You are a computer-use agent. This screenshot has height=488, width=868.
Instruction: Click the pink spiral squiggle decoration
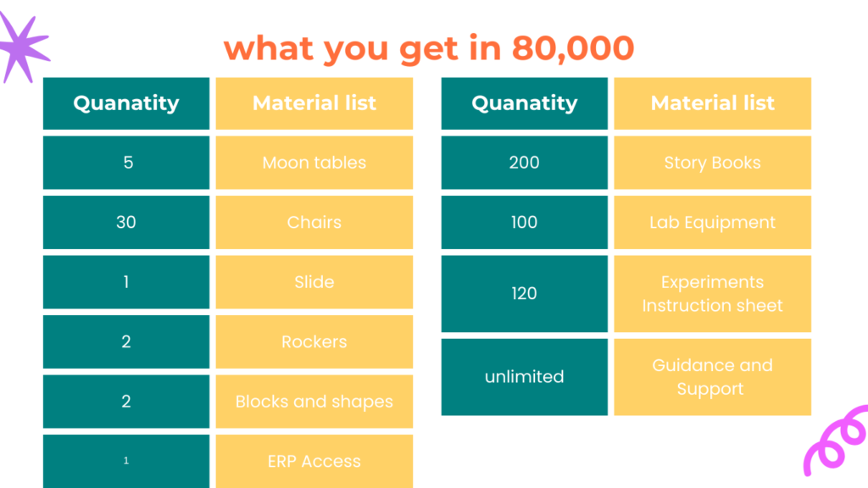coord(837,441)
